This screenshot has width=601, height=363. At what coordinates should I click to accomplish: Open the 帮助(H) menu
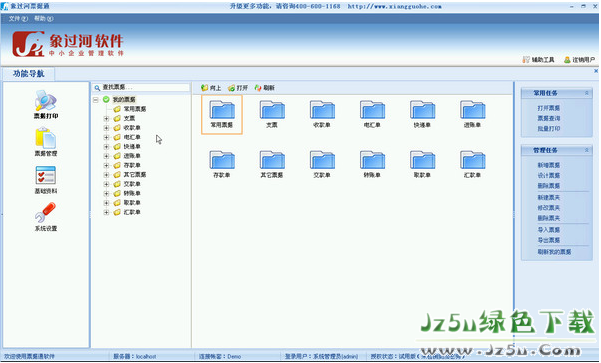(x=44, y=18)
